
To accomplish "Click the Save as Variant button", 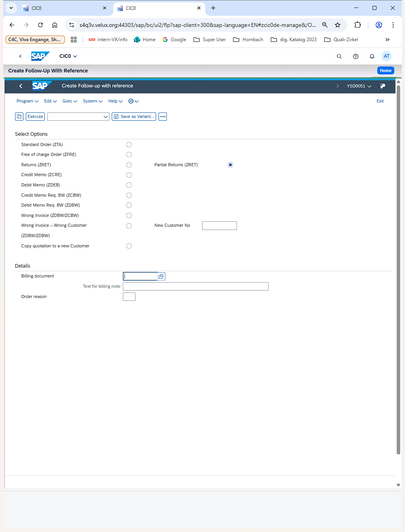I will [x=134, y=117].
